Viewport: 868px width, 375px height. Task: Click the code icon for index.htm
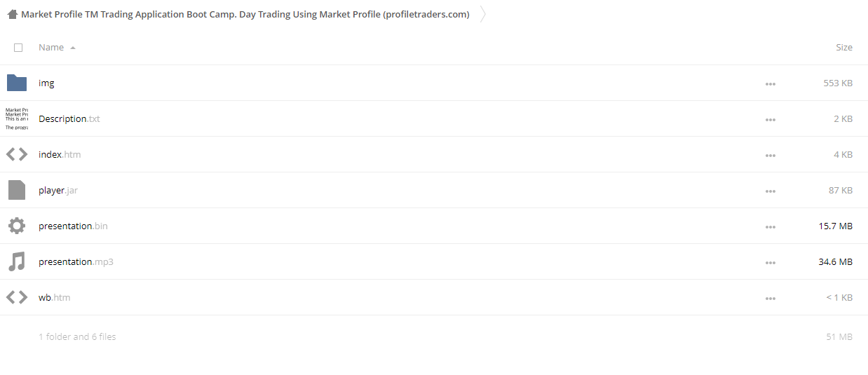click(x=17, y=154)
